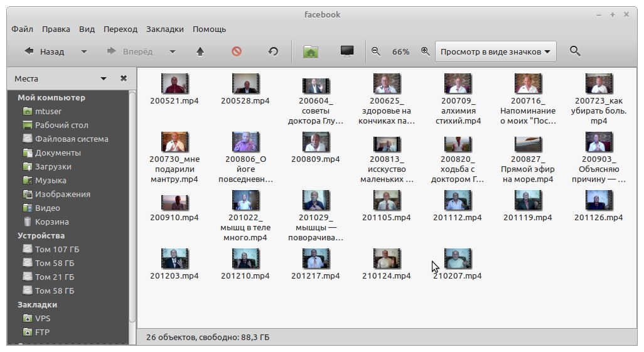Open the Места sidebar type dropdown
The image size is (644, 352).
pyautogui.click(x=104, y=78)
